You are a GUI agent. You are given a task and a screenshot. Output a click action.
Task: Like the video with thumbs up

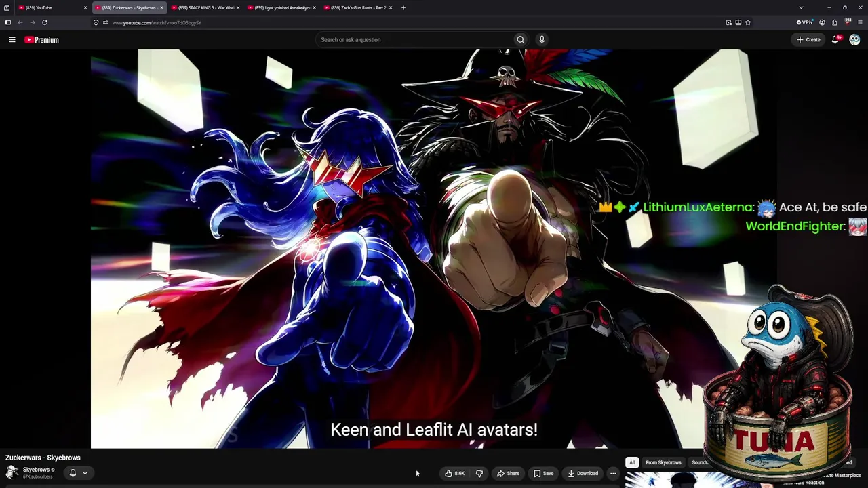[x=455, y=474]
